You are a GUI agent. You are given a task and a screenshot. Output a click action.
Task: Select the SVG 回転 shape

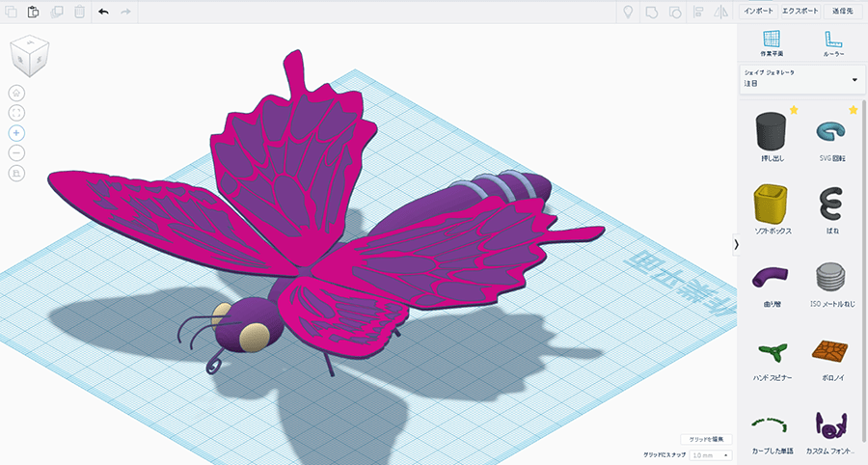[x=831, y=138]
